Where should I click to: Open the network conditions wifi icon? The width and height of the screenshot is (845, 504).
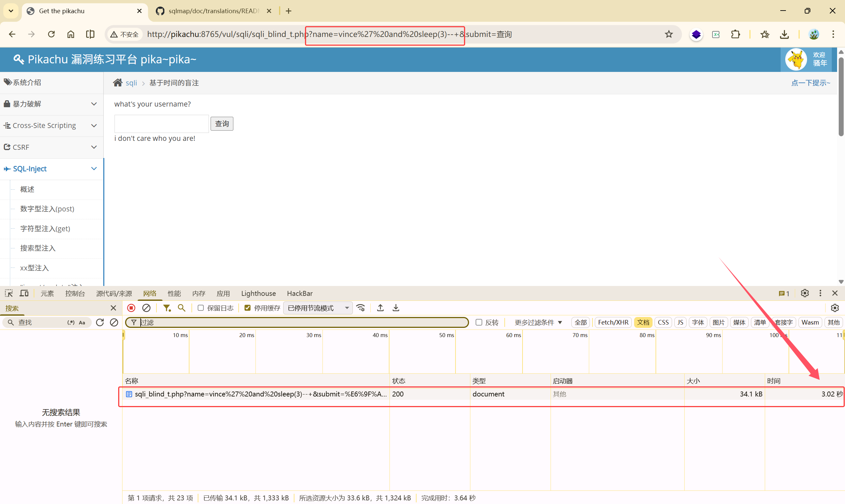click(360, 308)
